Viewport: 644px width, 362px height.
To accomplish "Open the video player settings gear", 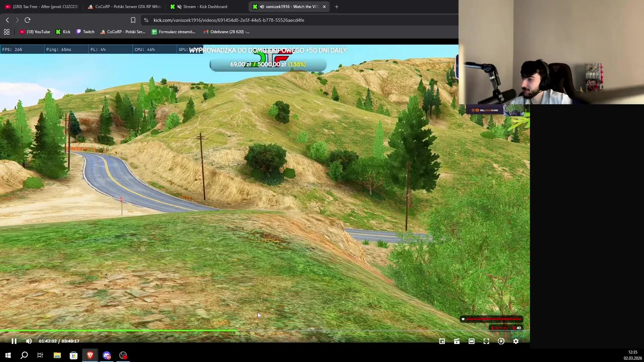I will (516, 341).
